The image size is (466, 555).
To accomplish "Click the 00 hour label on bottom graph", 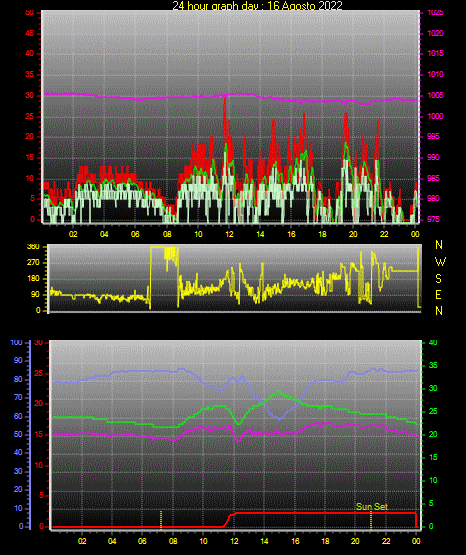I will 416,541.
